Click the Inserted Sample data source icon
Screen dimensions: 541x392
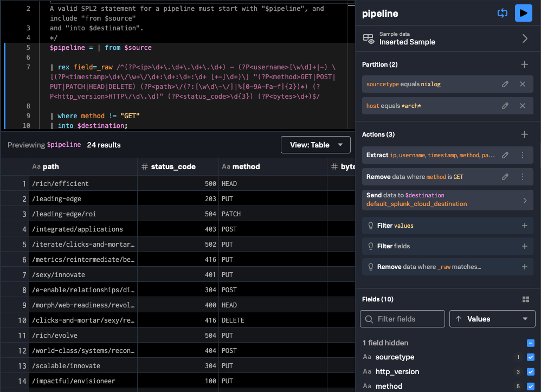coord(368,38)
